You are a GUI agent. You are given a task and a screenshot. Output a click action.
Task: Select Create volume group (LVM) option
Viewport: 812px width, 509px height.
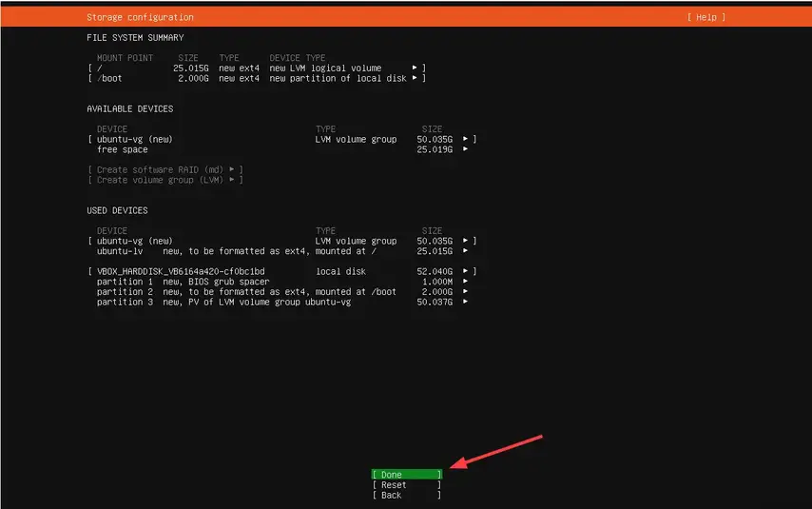(x=164, y=180)
